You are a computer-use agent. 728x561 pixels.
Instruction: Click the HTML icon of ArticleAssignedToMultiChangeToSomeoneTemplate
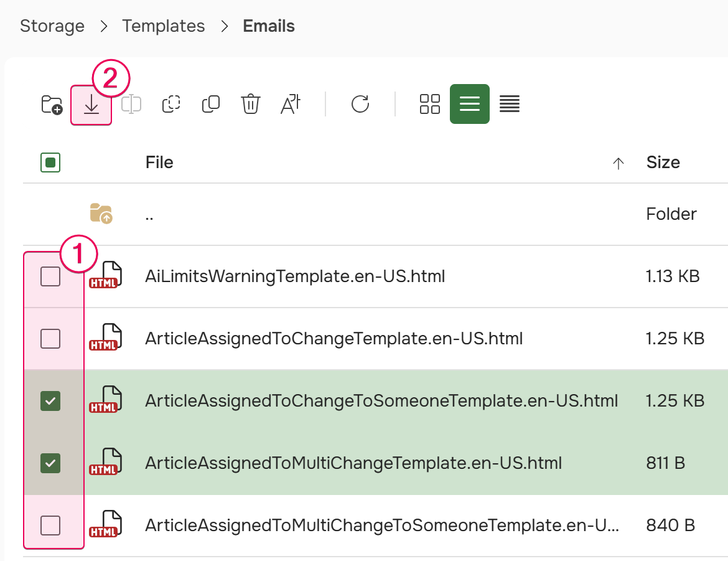105,525
